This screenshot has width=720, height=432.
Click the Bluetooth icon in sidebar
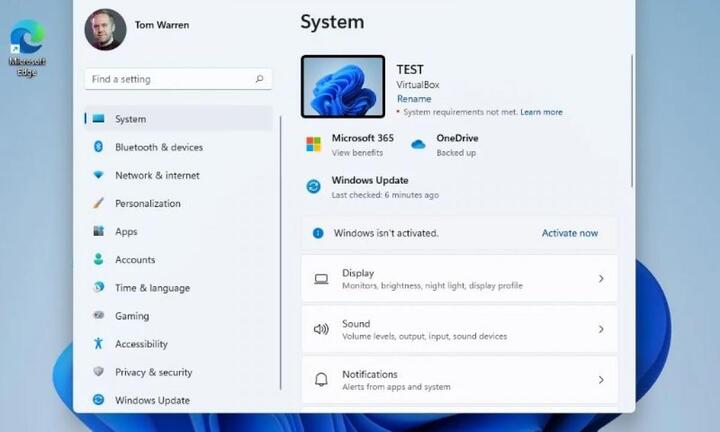pos(98,147)
